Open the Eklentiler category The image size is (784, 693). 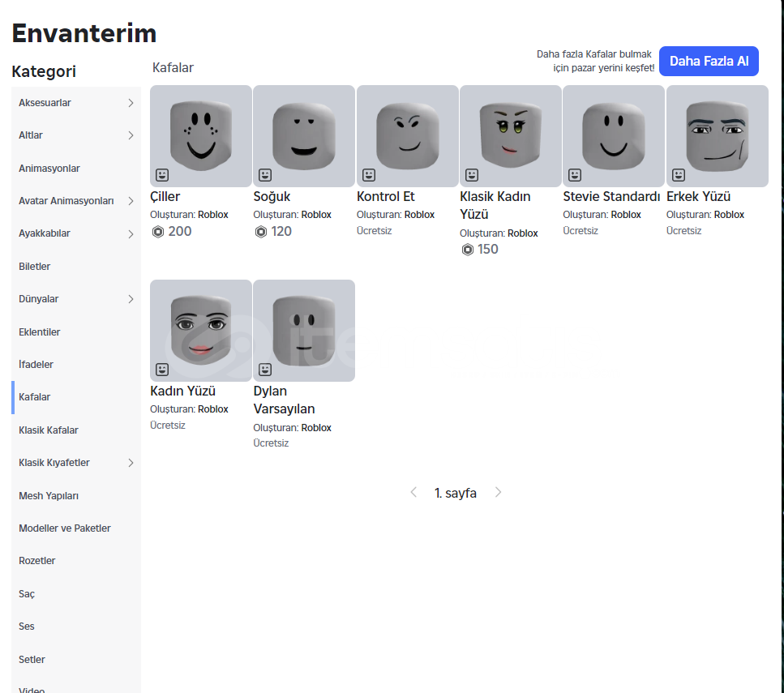[x=76, y=332]
